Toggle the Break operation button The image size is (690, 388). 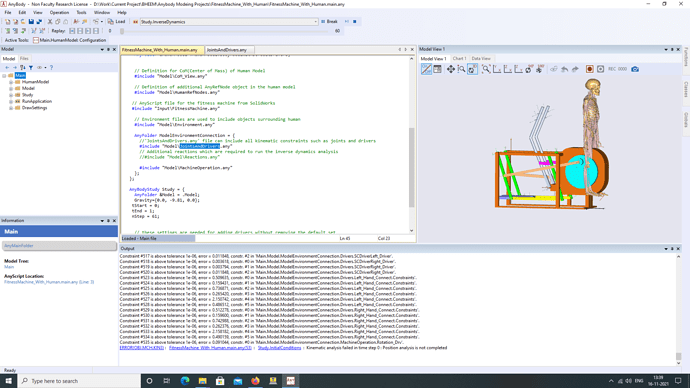(329, 22)
